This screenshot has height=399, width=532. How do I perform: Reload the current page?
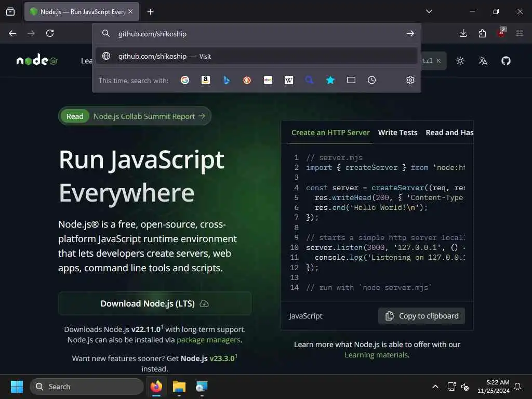pyautogui.click(x=50, y=33)
